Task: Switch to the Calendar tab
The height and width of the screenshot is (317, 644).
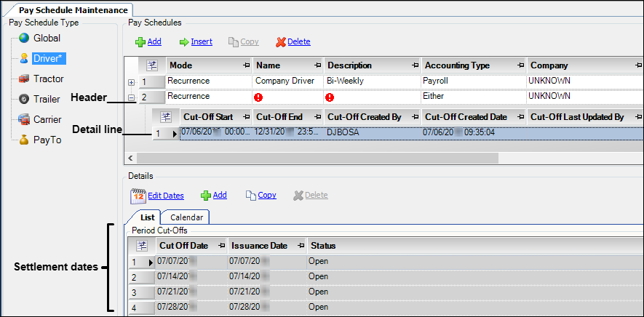Action: pyautogui.click(x=186, y=217)
